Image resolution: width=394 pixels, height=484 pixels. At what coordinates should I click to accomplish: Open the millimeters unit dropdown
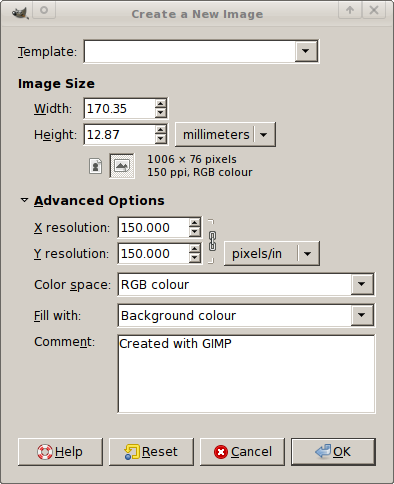[225, 134]
